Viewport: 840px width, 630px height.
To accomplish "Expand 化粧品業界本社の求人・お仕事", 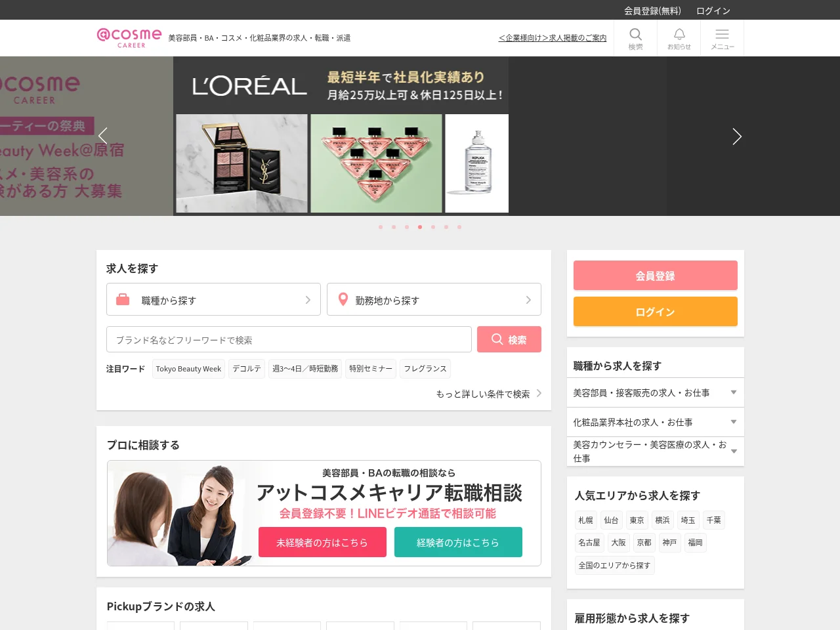I will 656,422.
